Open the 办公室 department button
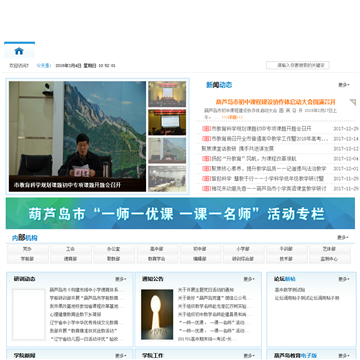Image resolution: width=360 pixels, height=360 pixels. (114, 249)
